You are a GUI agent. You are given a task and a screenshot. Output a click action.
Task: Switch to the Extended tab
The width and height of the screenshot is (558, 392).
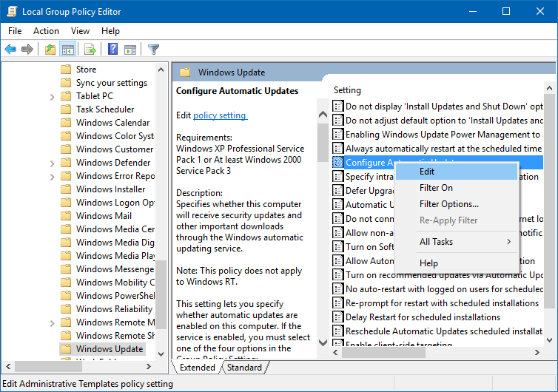pos(198,368)
